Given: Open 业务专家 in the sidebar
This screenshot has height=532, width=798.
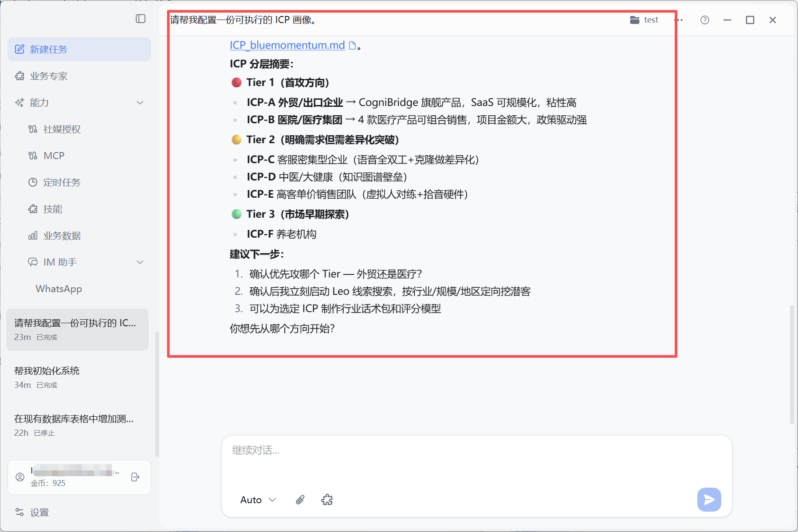Looking at the screenshot, I should point(79,76).
